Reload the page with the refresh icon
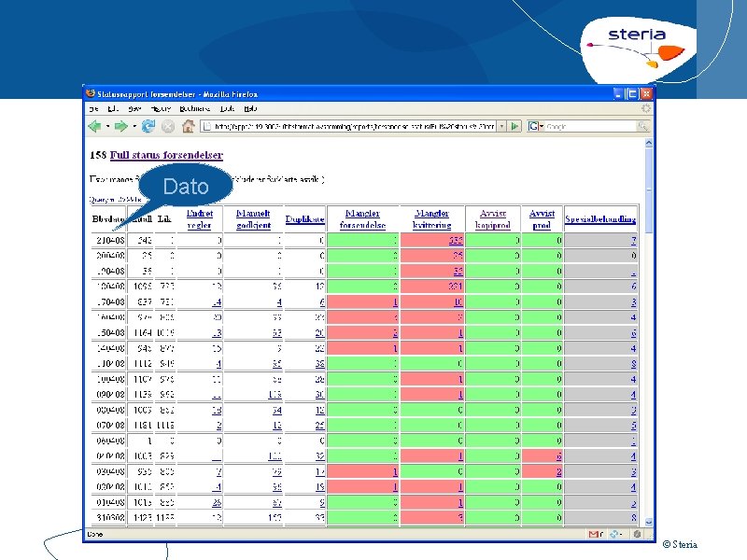The image size is (747, 560). coord(148,126)
